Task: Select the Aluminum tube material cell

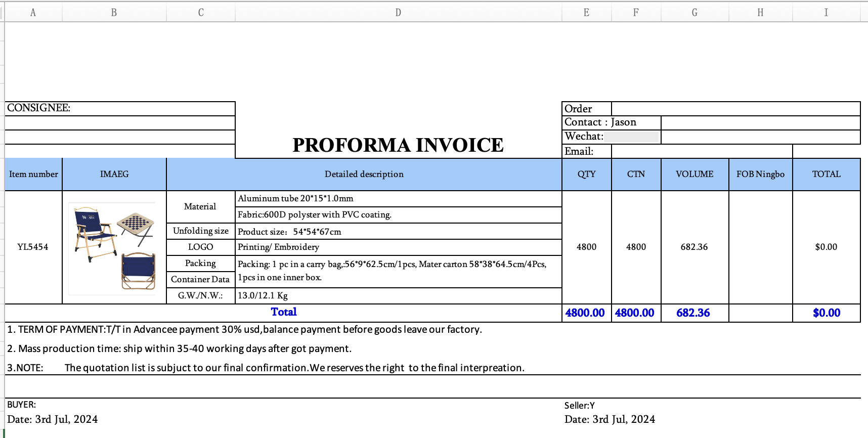Action: coord(398,199)
